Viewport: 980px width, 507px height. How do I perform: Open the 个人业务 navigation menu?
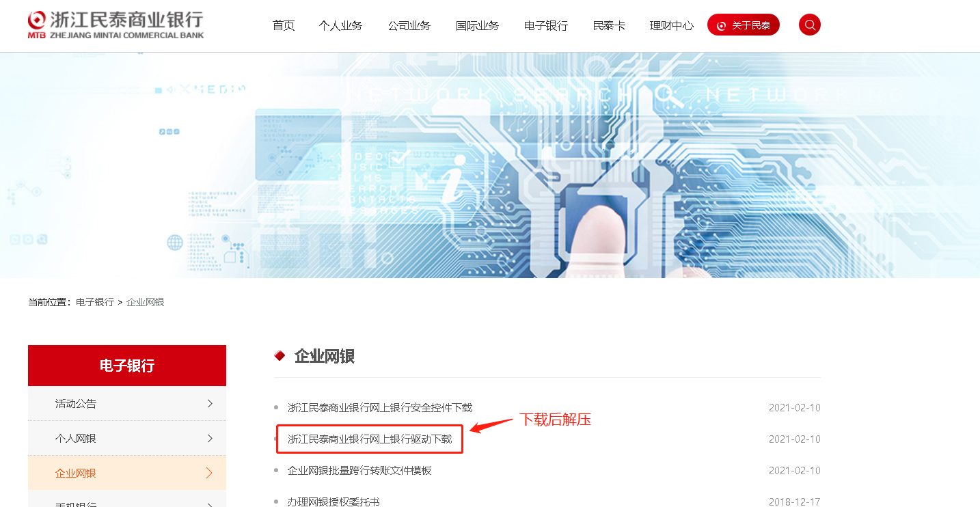(x=340, y=25)
